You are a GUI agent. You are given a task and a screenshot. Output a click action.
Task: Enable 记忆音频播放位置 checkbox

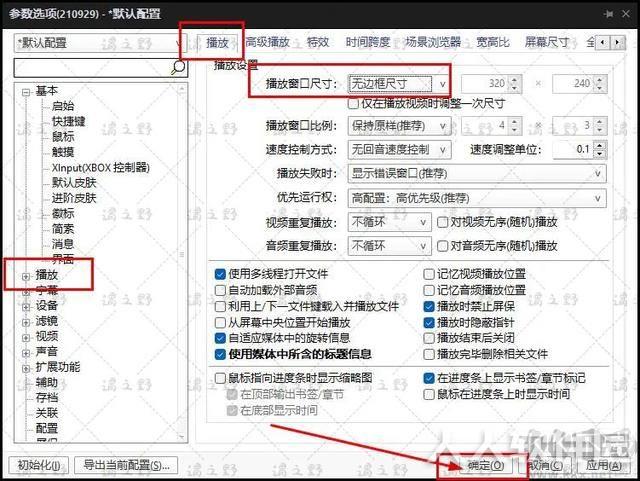429,290
